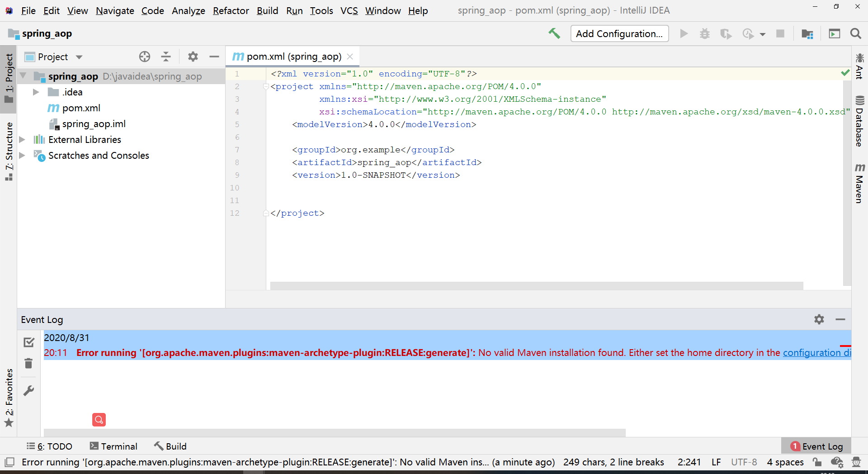Fold the project tag at line 2

pyautogui.click(x=266, y=86)
